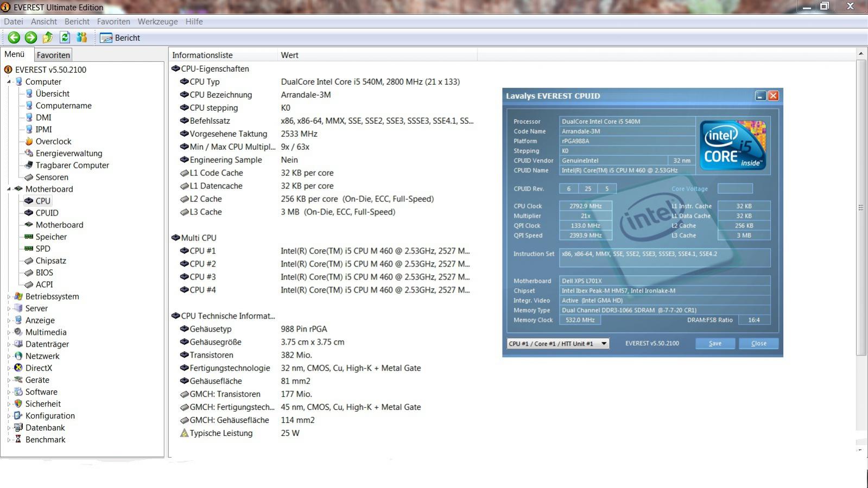Open the Sensoren tree entry
This screenshot has height=488, width=868.
(x=52, y=177)
